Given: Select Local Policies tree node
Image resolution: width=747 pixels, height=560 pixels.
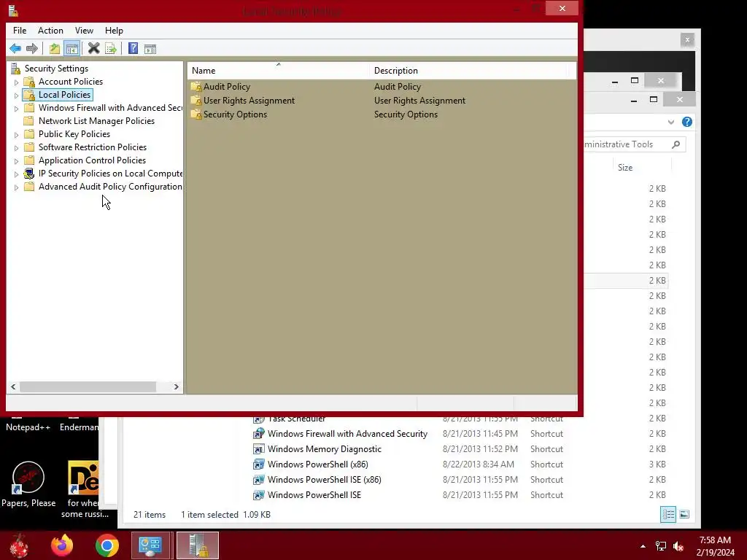Looking at the screenshot, I should (x=64, y=95).
